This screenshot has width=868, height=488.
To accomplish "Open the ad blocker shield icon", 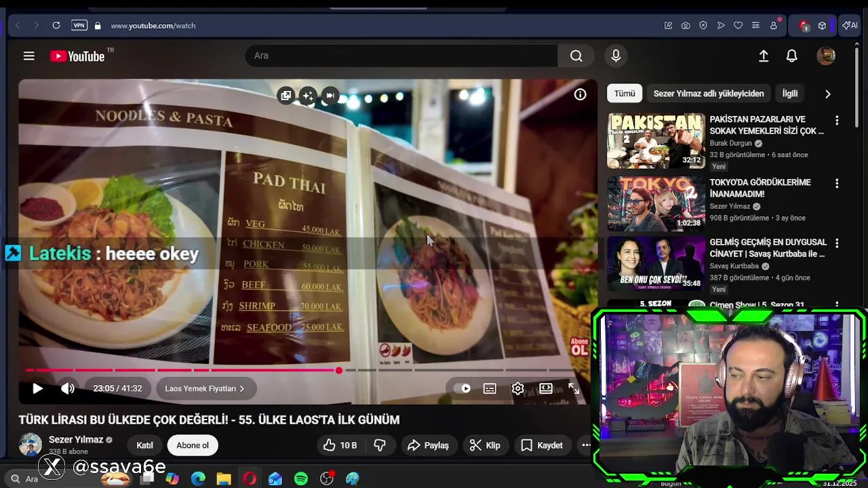I will point(703,26).
